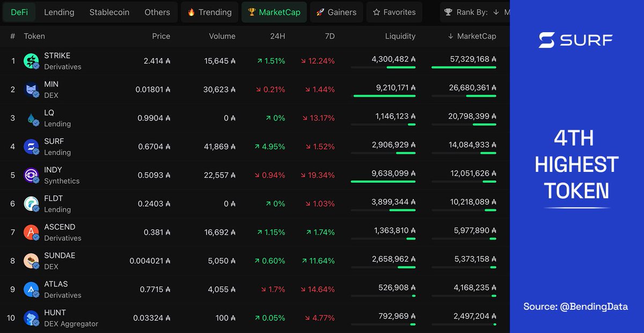Viewport: 644px width, 333px height.
Task: Click HUNT market cap 2,497,204 ₳
Action: click(475, 316)
